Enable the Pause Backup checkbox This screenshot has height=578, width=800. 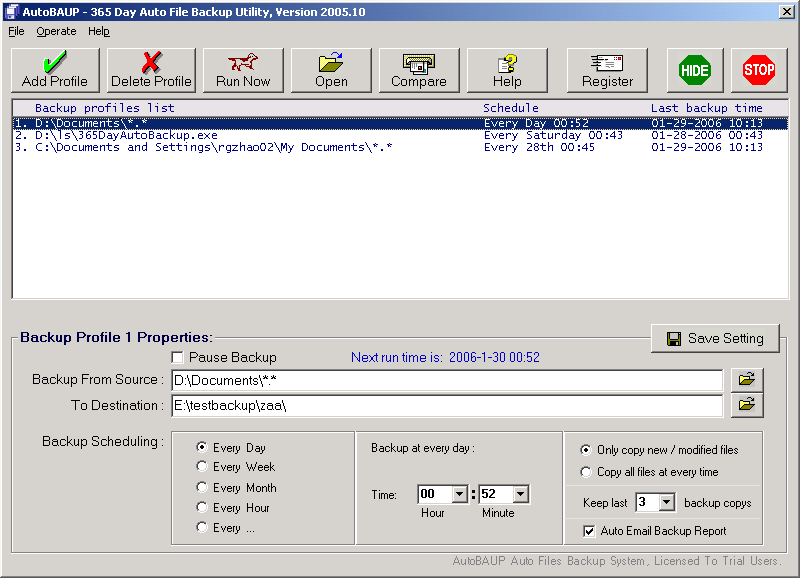point(178,357)
